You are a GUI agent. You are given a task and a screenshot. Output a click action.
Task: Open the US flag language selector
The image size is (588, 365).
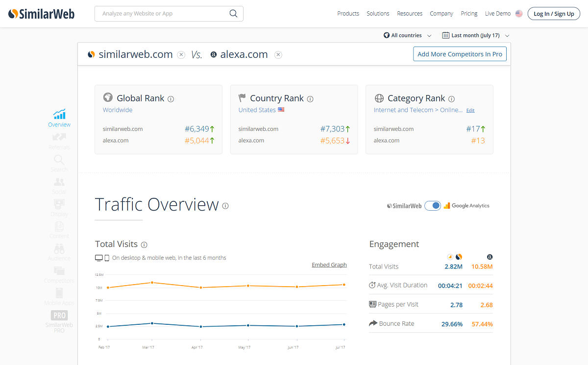point(519,14)
